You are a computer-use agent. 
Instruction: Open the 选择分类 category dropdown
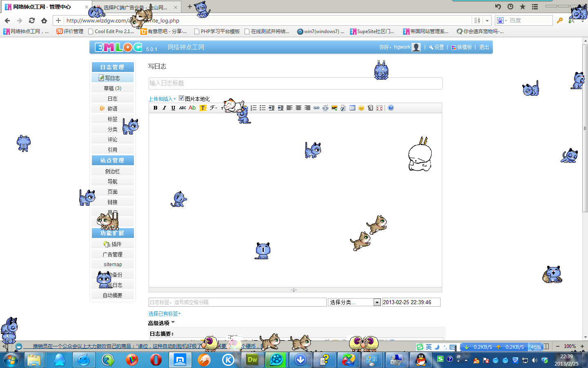(354, 302)
